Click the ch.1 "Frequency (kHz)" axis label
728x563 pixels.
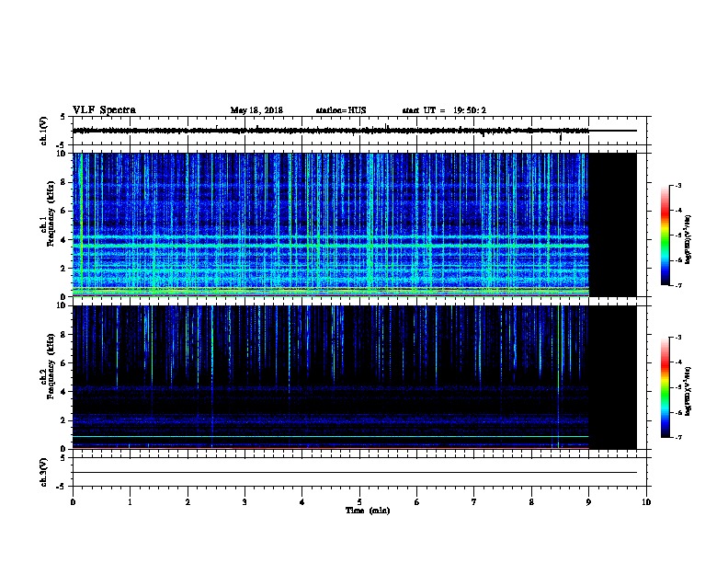[51, 214]
